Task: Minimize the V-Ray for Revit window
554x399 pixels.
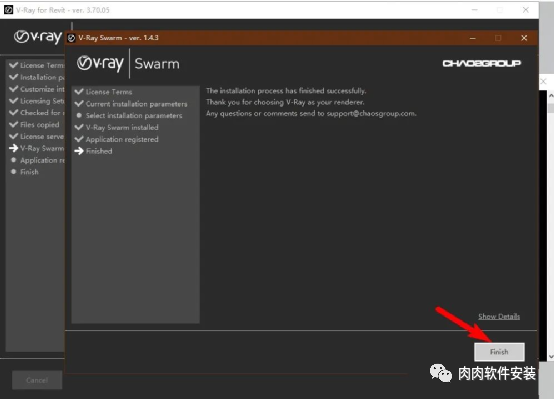Action: click(x=475, y=10)
